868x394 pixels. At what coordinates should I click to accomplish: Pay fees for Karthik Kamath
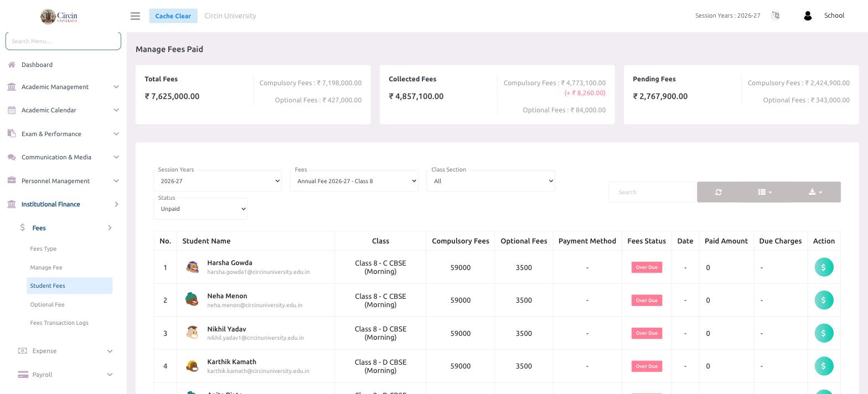[824, 366]
